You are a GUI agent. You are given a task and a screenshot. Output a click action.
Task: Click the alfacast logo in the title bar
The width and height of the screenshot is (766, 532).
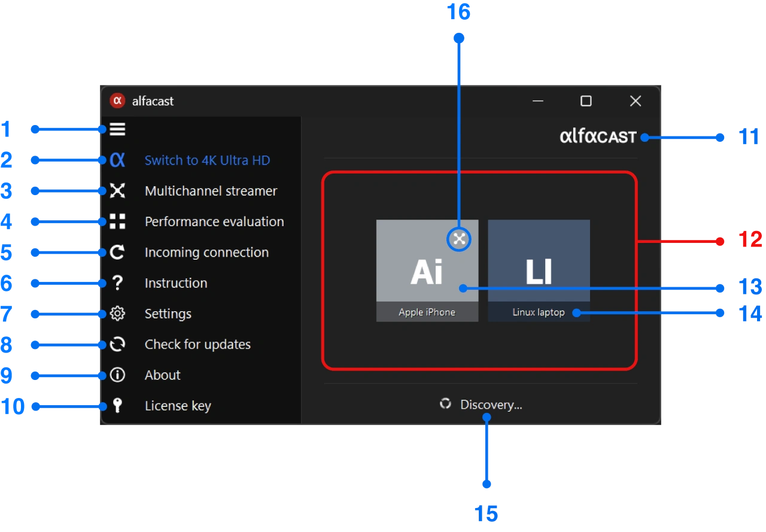tap(597, 136)
